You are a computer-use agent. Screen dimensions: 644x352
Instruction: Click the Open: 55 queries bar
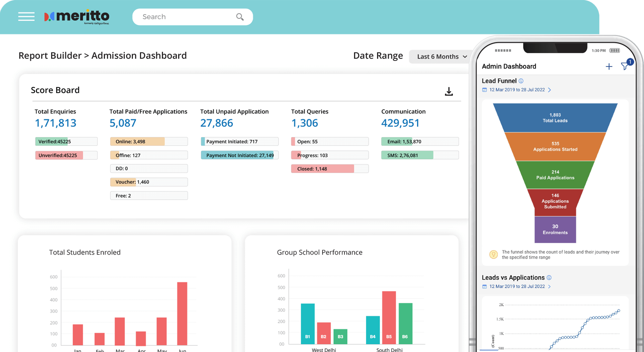pos(330,142)
